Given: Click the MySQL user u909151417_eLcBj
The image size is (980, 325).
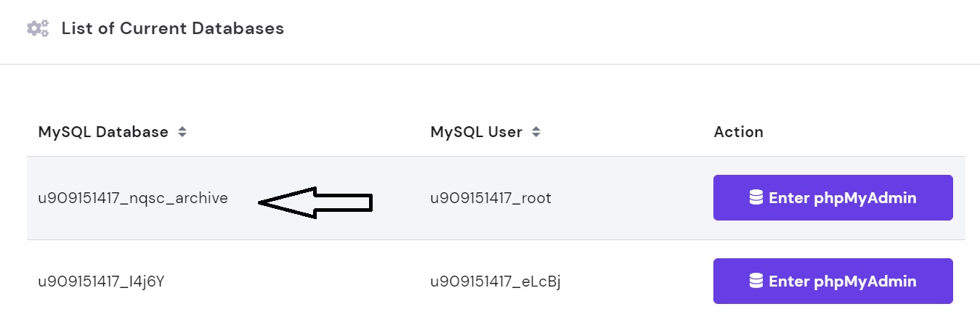Looking at the screenshot, I should [x=495, y=281].
